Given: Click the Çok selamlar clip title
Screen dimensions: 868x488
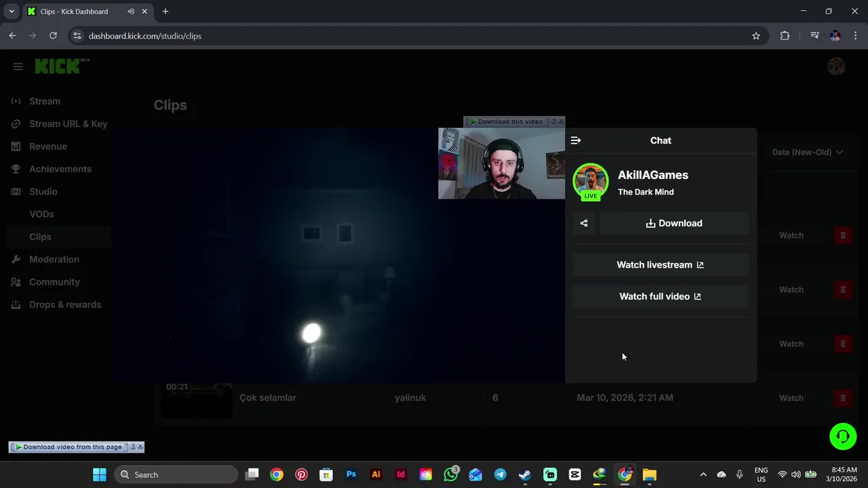Looking at the screenshot, I should point(268,398).
